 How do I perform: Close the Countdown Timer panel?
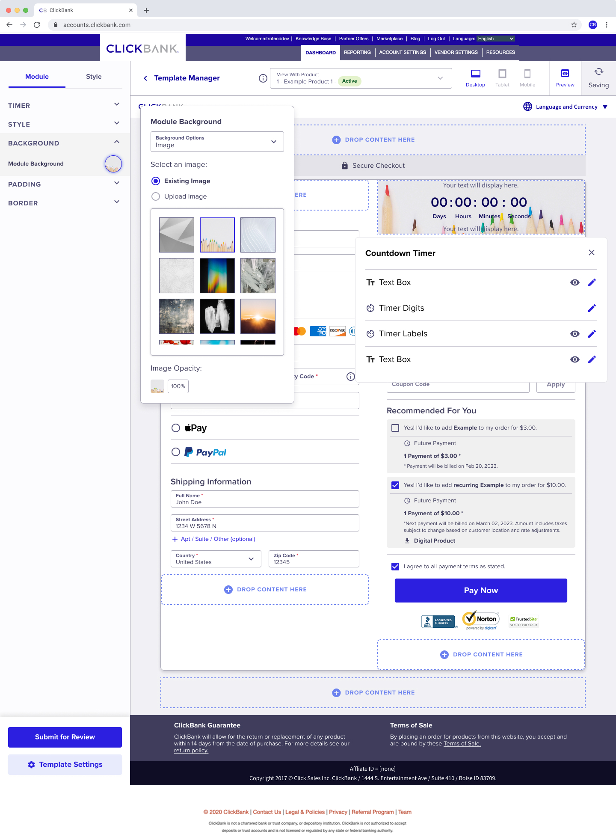click(592, 252)
